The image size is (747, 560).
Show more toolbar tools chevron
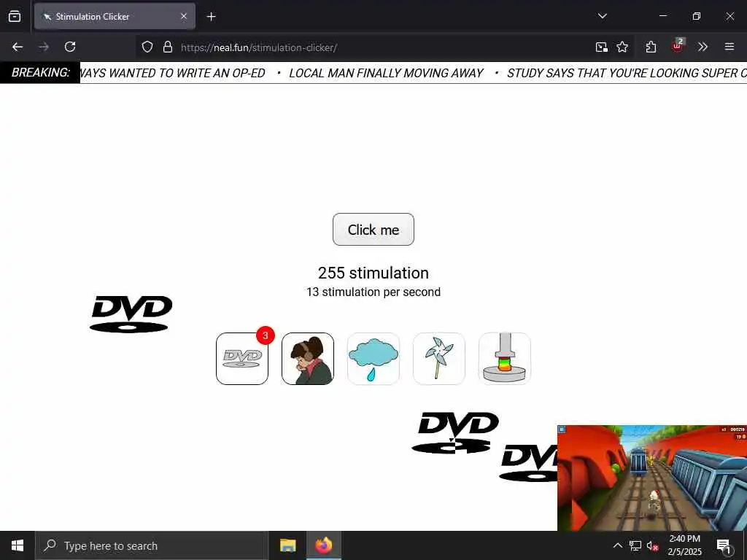703,47
